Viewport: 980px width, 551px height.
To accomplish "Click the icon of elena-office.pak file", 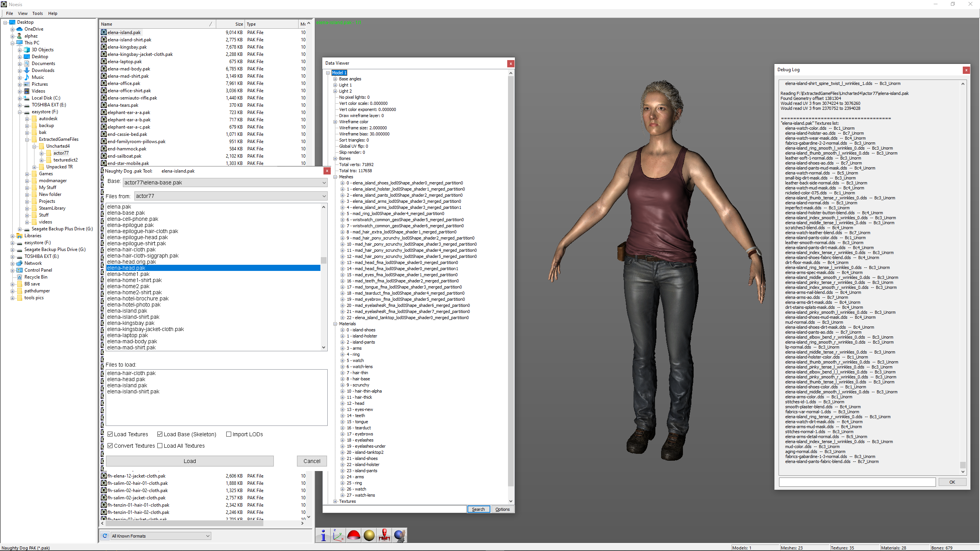I will (x=104, y=83).
